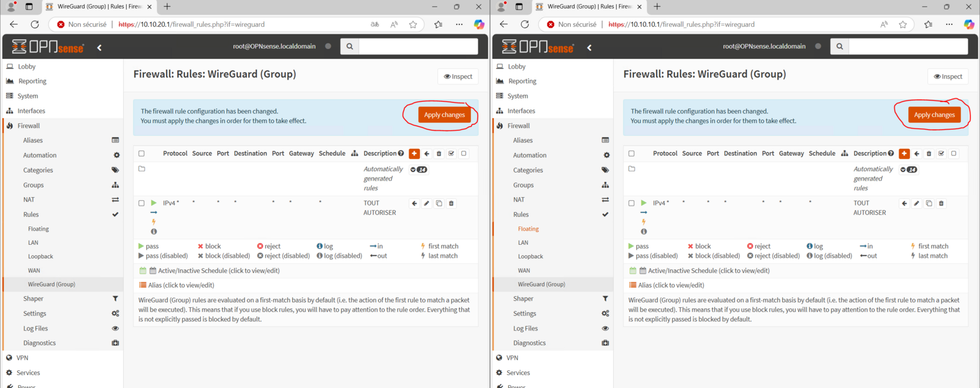Add a new rule in the left window
This screenshot has height=388, width=980.
tap(414, 154)
